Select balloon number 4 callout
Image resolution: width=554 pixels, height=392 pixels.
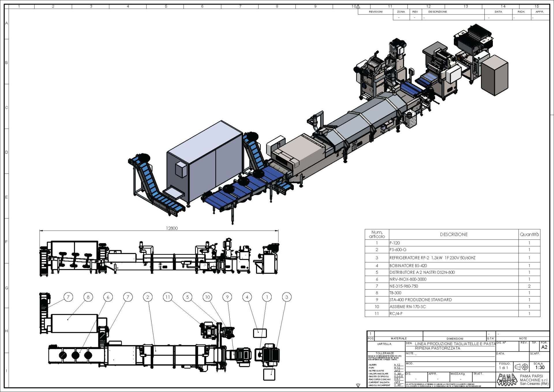(x=247, y=297)
